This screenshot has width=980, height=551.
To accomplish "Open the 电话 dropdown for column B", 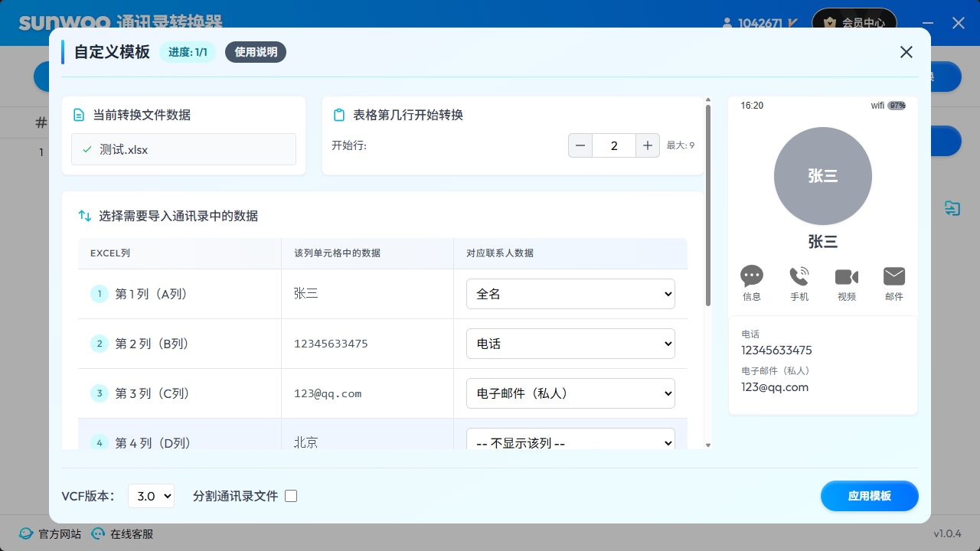I will tap(570, 344).
